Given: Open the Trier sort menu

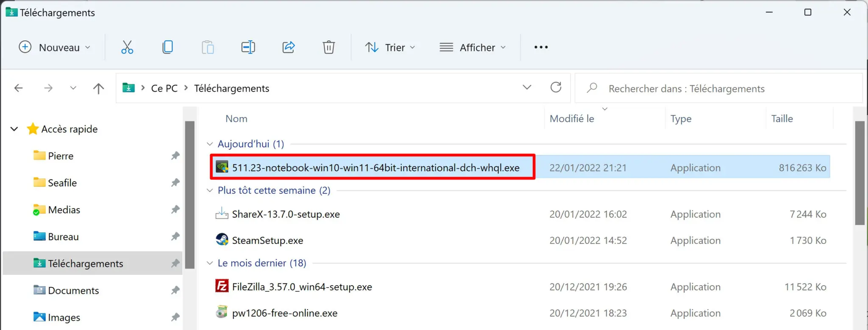Looking at the screenshot, I should 390,47.
